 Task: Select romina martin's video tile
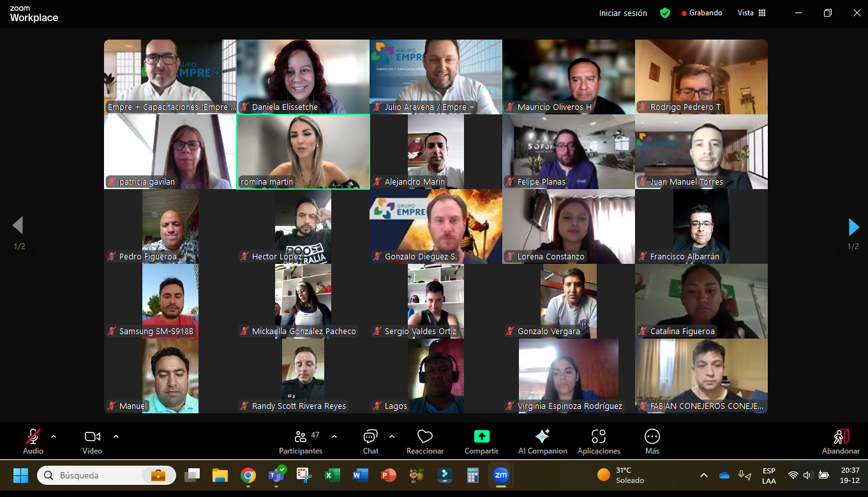point(303,151)
